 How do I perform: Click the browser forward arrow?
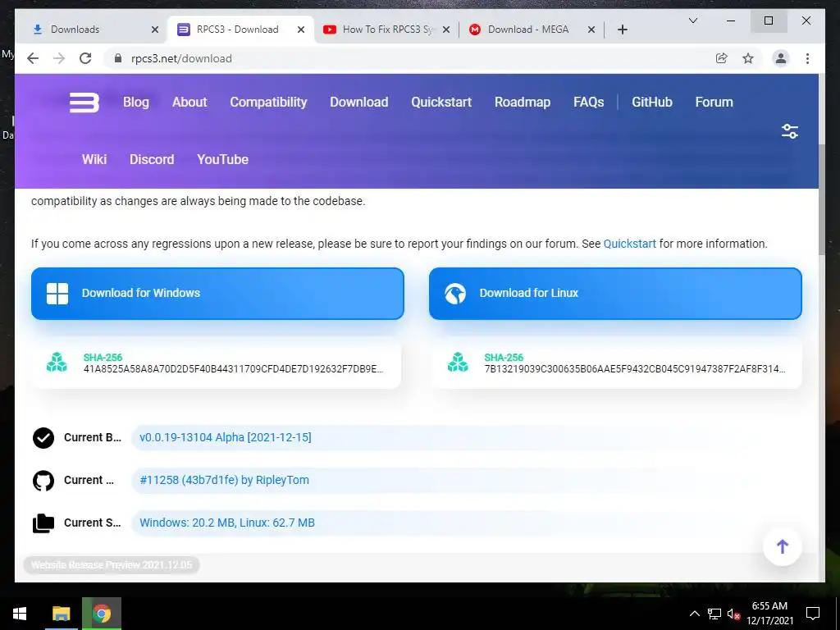pos(59,58)
